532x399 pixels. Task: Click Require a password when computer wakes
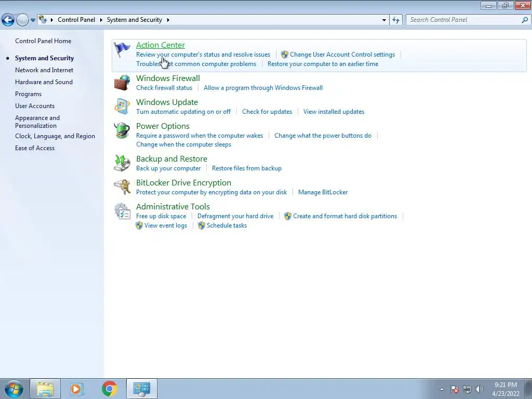(199, 136)
